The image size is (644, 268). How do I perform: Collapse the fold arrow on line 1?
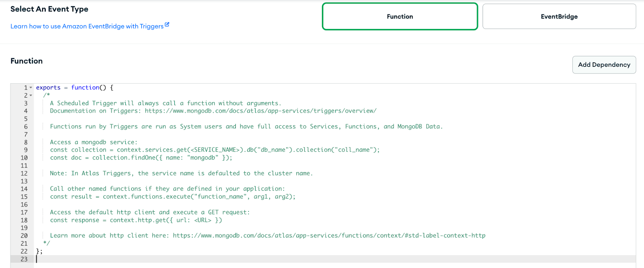[31, 88]
